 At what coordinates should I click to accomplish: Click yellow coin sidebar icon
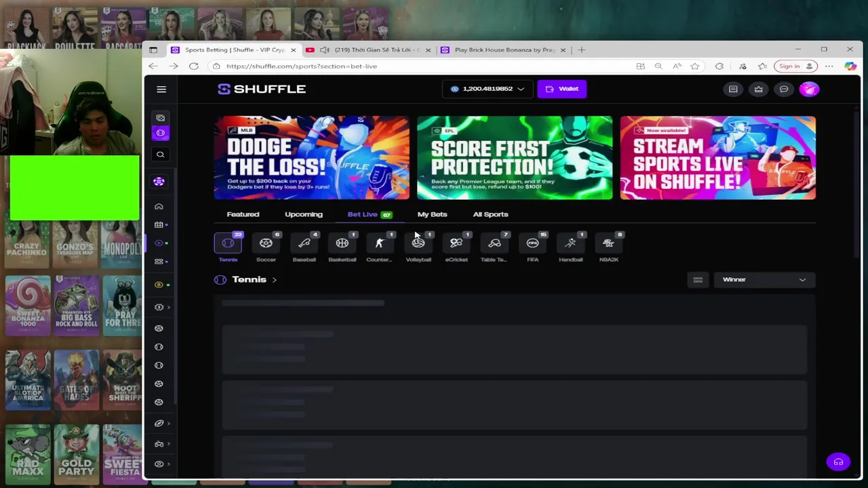[x=159, y=285]
